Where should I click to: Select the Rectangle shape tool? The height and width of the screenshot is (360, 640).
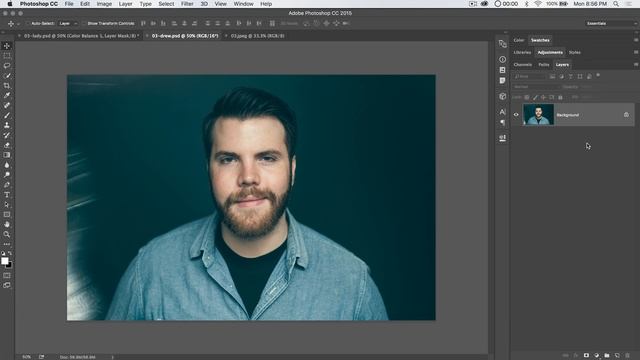click(x=7, y=215)
